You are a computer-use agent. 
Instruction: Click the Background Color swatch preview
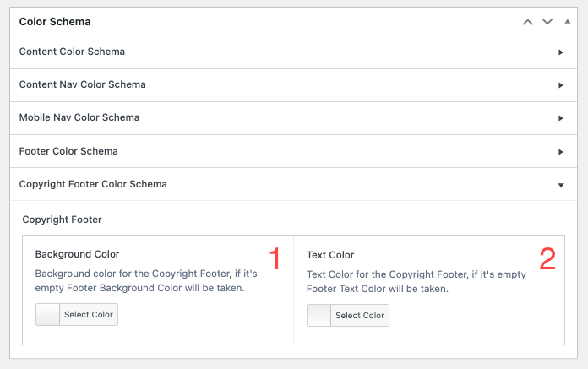click(x=49, y=315)
